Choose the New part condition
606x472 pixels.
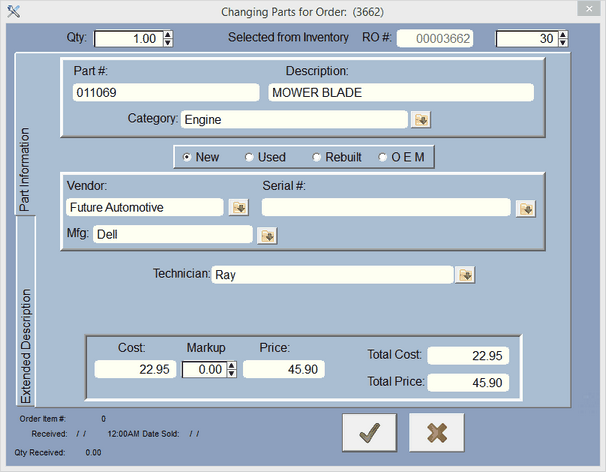coord(187,157)
